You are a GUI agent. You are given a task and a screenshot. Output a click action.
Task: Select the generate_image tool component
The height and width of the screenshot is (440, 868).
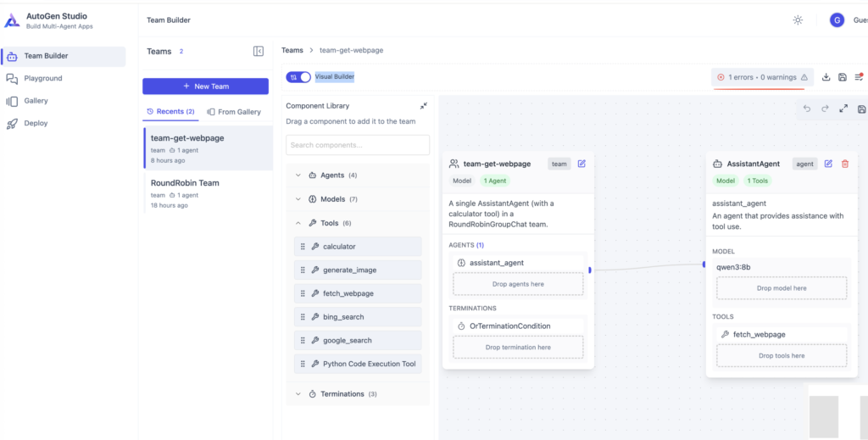coord(358,270)
